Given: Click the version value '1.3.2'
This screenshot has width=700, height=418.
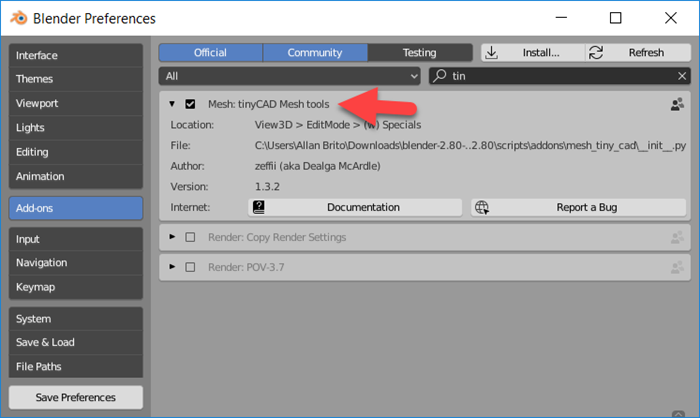Looking at the screenshot, I should point(267,187).
